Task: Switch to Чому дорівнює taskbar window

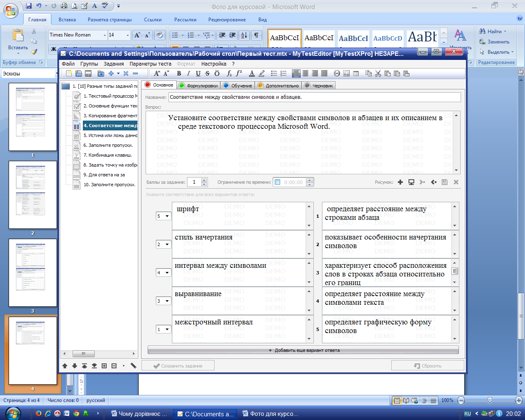Action: [139, 414]
